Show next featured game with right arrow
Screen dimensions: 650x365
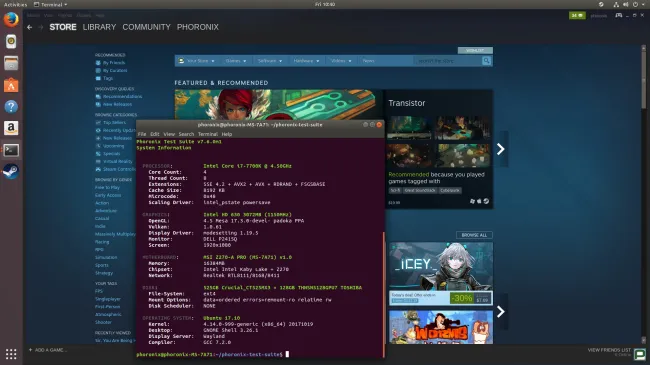(501, 149)
